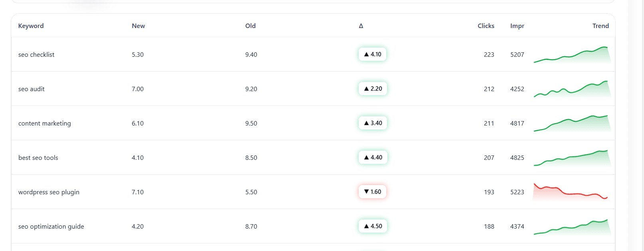Click the New position column header
644x251 pixels.
[138, 26]
